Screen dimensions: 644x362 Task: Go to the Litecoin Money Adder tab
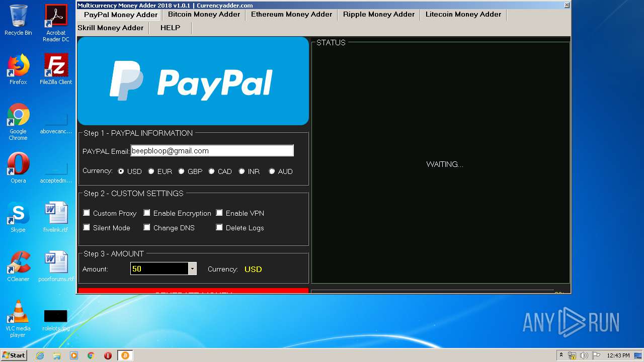463,15
